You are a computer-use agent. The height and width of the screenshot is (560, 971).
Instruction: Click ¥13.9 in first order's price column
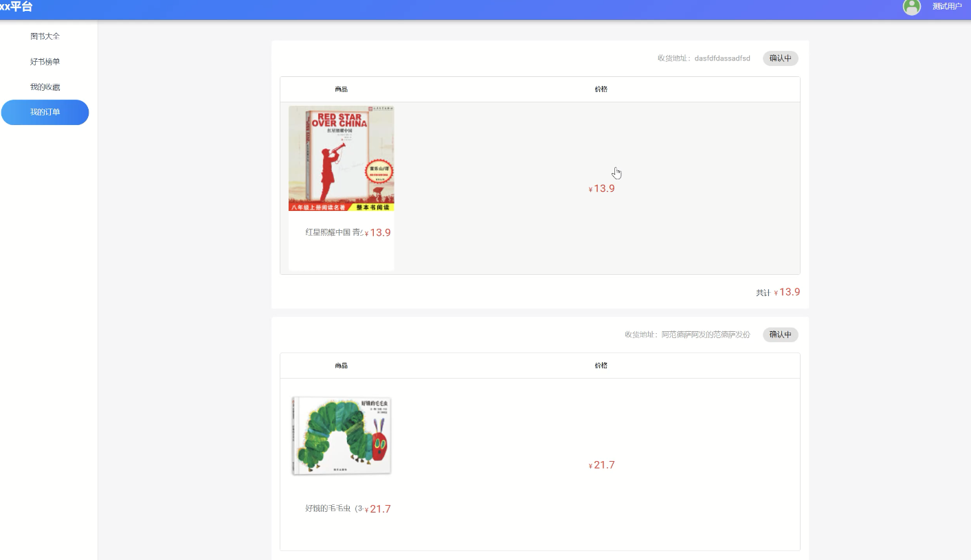[601, 188]
